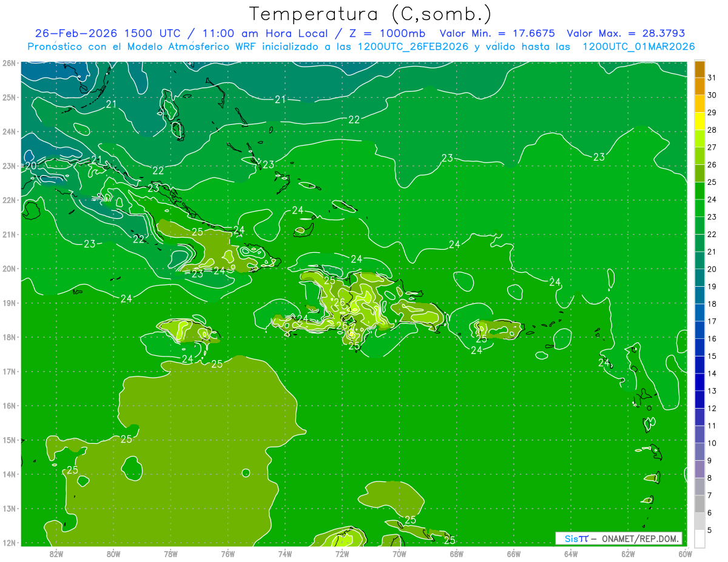The width and height of the screenshot is (728, 562).
Task: Click the 82W longitude axis label
Action: pyautogui.click(x=56, y=554)
